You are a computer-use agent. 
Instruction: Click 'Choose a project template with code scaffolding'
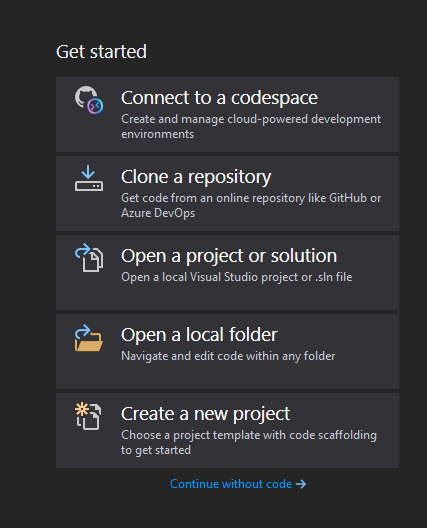click(x=249, y=435)
